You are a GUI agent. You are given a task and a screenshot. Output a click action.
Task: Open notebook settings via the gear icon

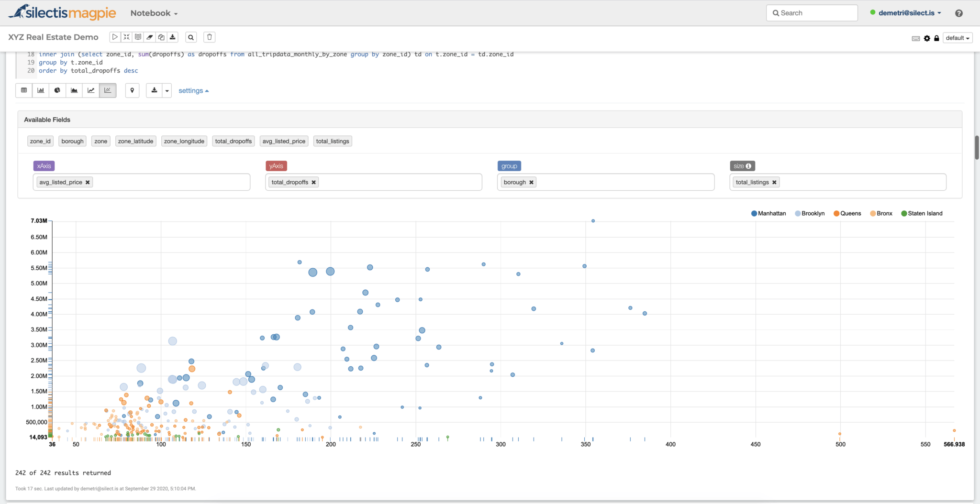coord(927,38)
